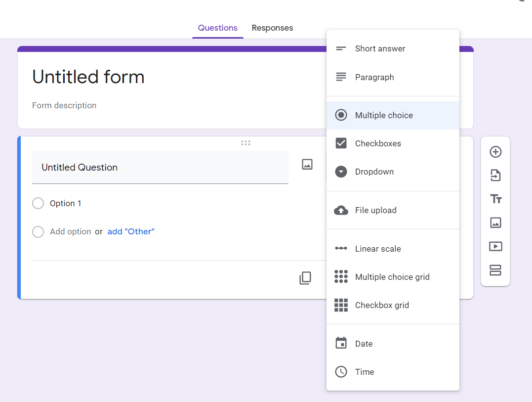
Task: Click the Checkbox grid squares icon
Action: 341,305
